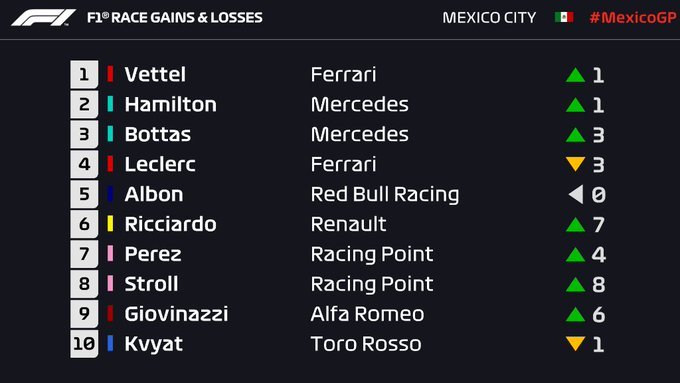Click Renault yellow color bar beside Ricciardo
Screen dimensions: 680x383
pyautogui.click(x=110, y=224)
